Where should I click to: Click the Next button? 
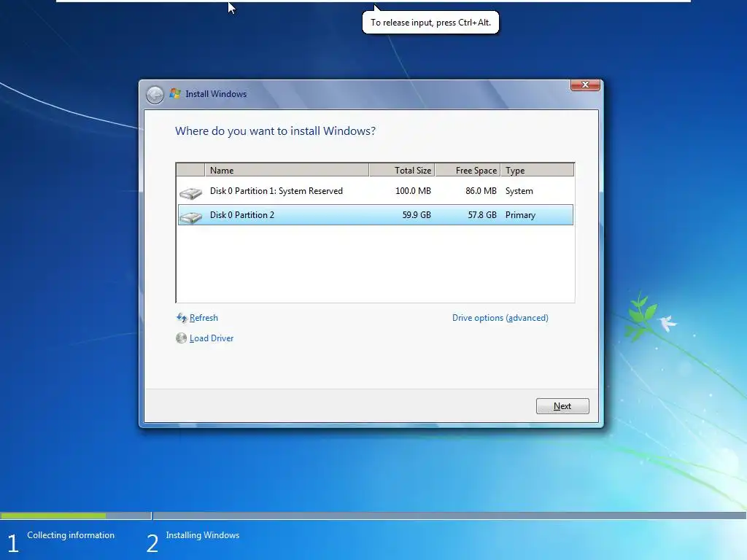tap(562, 406)
